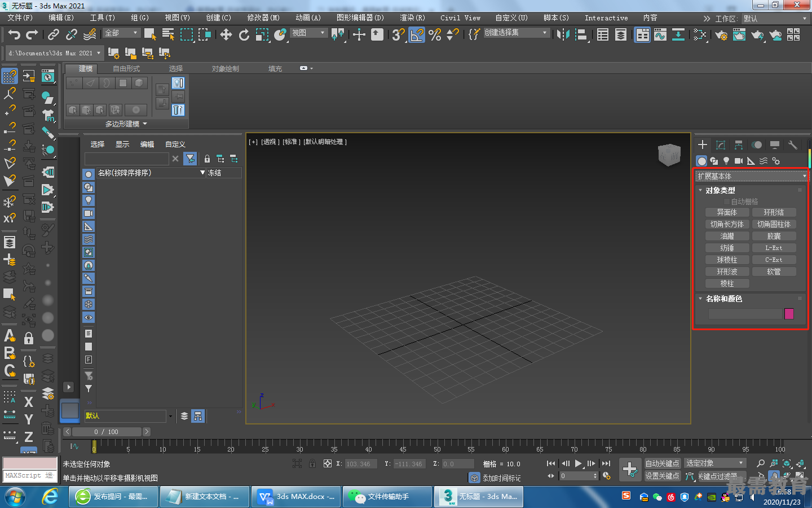Image resolution: width=812 pixels, height=508 pixels.
Task: Go to the end frame button
Action: 606,463
